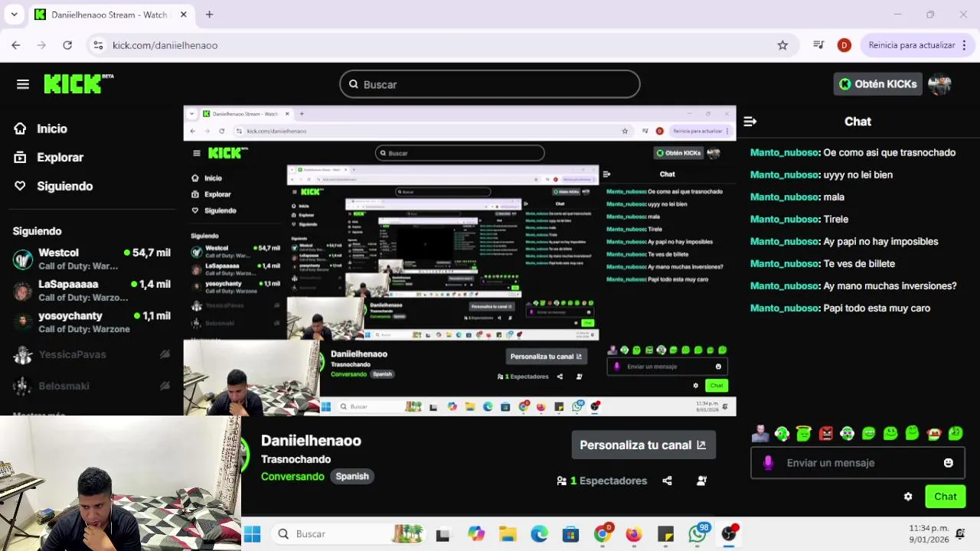The image size is (980, 551).
Task: Click Personaliza tu canal button
Action: coord(643,445)
